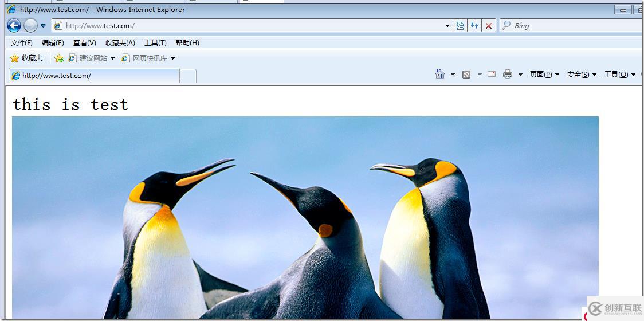Open the 文件(F) menu
Screen dimensions: 644x321
(21, 43)
